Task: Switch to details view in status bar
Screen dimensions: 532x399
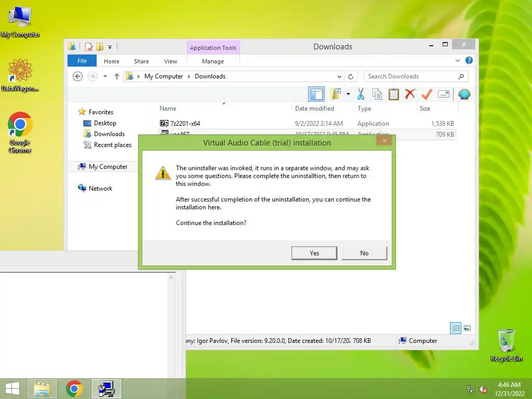Action: click(455, 328)
